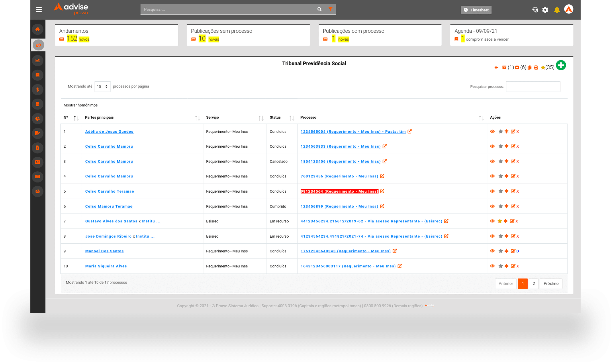Sort table by Serviço column arrows
This screenshot has width=611, height=364.
coord(261,118)
